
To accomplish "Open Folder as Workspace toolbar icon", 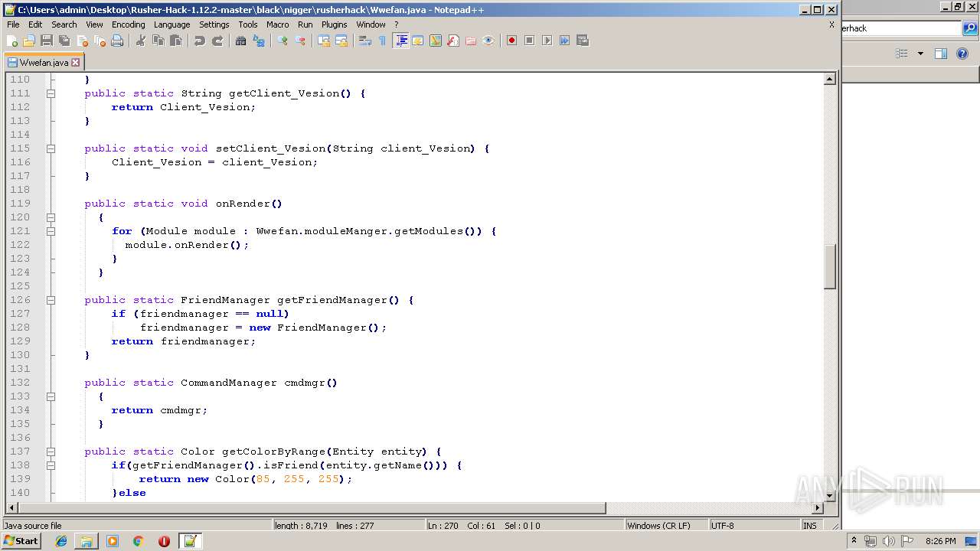I will pos(471,41).
